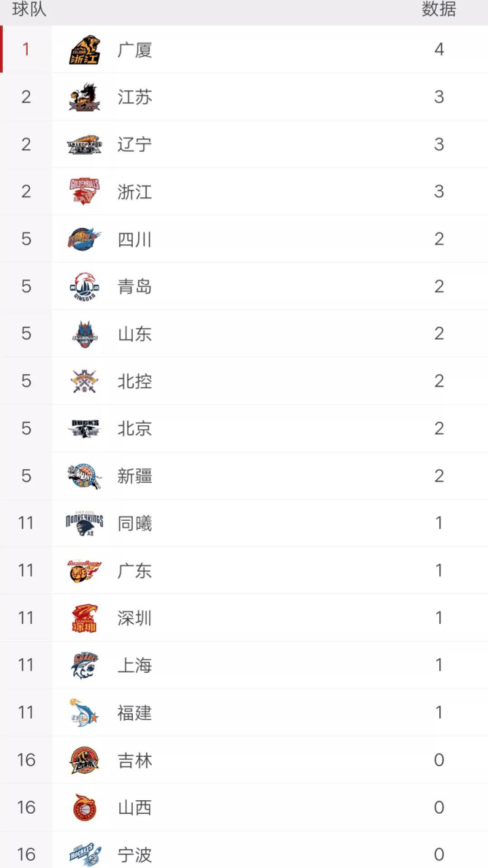Select the 上海 Sharks logo
This screenshot has width=488, height=868.
85,665
